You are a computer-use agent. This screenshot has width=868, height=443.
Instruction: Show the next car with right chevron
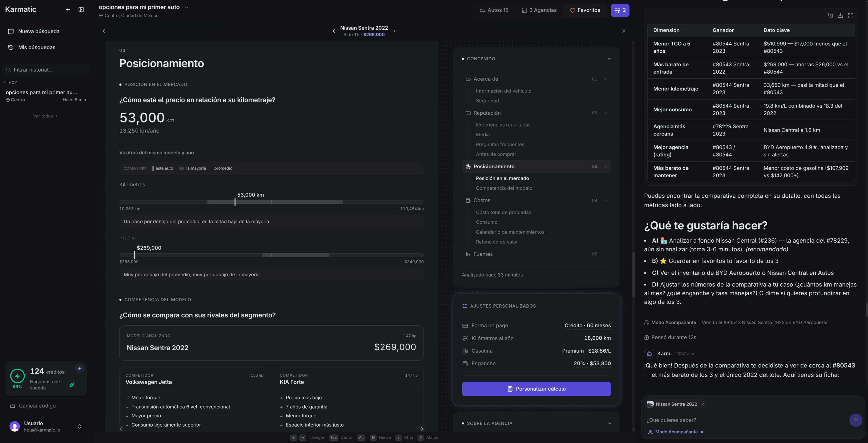[395, 31]
